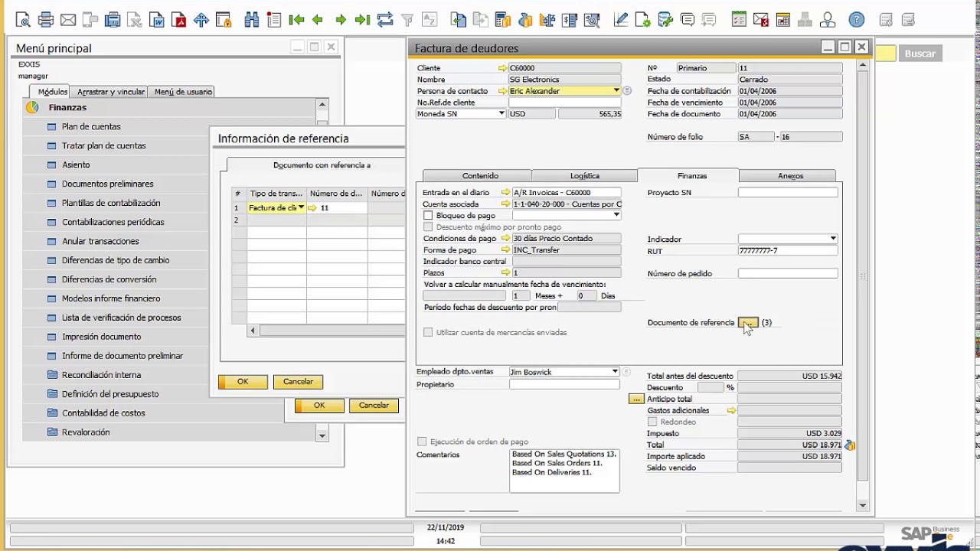This screenshot has width=980, height=551.
Task: Open Plan de cuentas in Finanzas menu
Action: coord(91,127)
